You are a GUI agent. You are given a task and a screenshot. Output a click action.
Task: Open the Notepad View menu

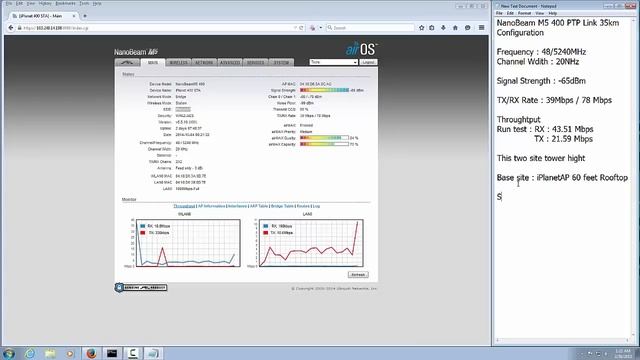tap(540, 13)
